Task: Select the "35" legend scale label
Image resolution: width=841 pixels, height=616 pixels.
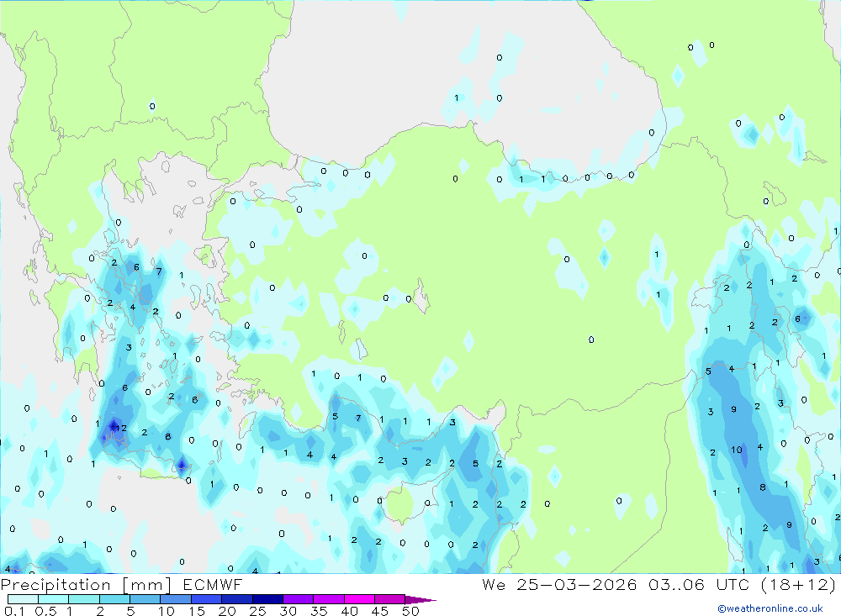Action: 319,611
